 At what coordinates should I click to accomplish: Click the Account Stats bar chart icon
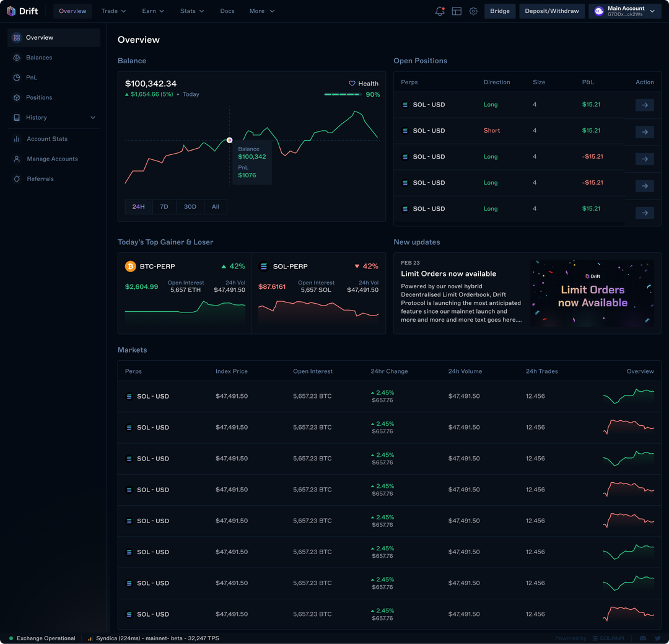pos(17,139)
